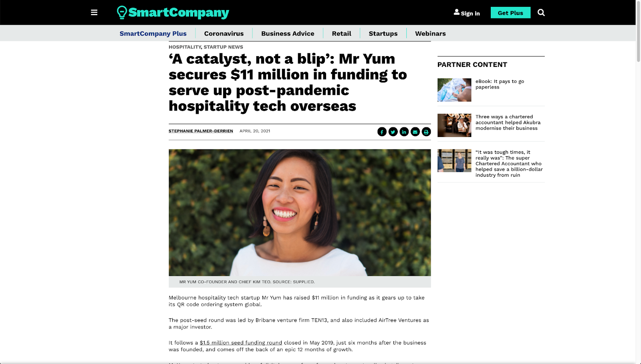Open the SmartCompany Plus nav item
The height and width of the screenshot is (364, 641).
[x=153, y=34]
